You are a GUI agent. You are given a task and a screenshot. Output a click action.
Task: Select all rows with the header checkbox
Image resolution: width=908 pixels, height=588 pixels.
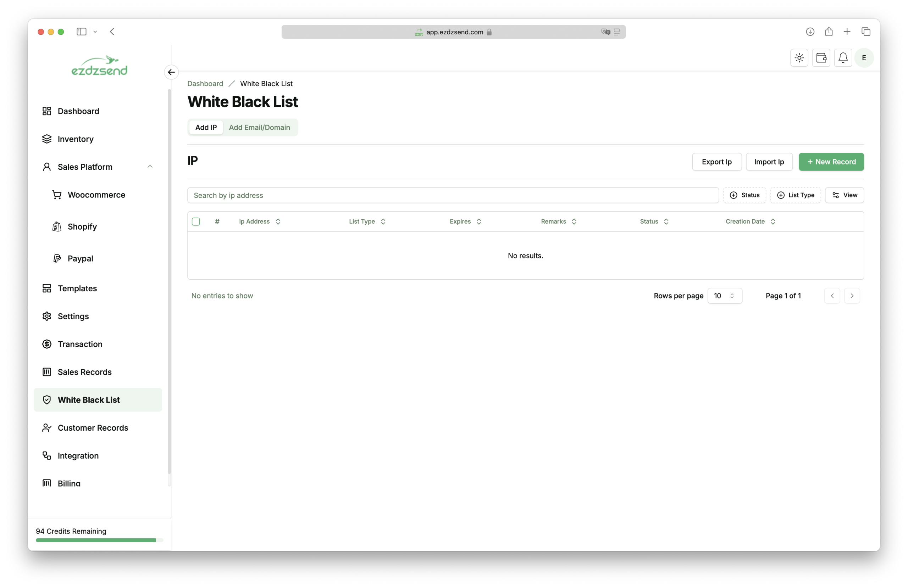point(196,221)
